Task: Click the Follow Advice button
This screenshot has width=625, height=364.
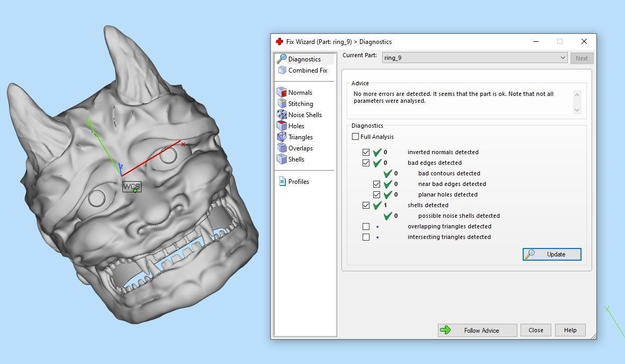Action: click(477, 330)
